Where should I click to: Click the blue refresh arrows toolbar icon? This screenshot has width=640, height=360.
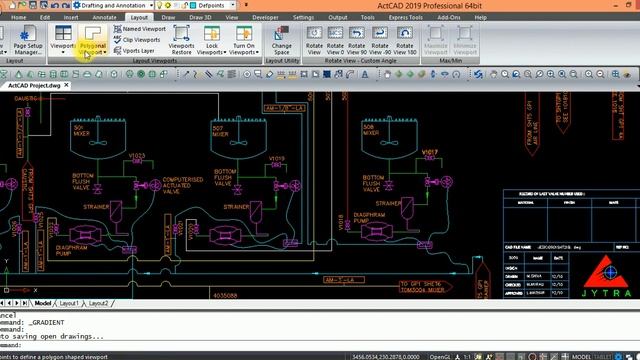click(478, 74)
